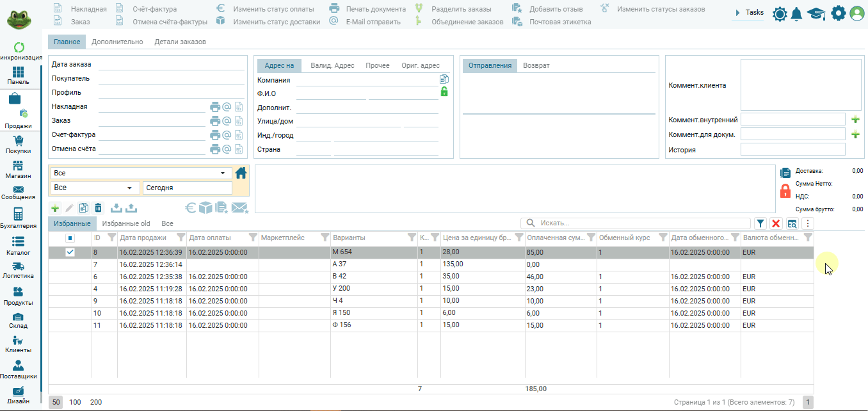Open the filter on Дата продажи column
The height and width of the screenshot is (411, 868).
[x=181, y=238]
